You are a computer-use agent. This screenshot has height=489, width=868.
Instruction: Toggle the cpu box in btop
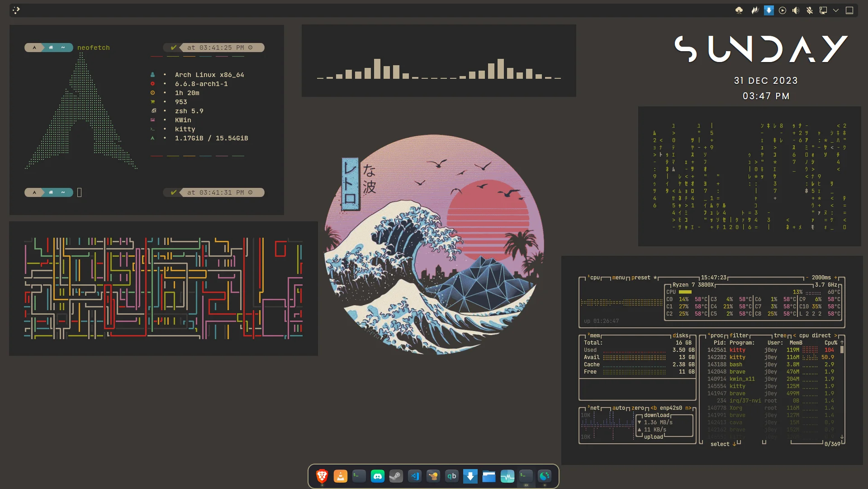click(594, 278)
